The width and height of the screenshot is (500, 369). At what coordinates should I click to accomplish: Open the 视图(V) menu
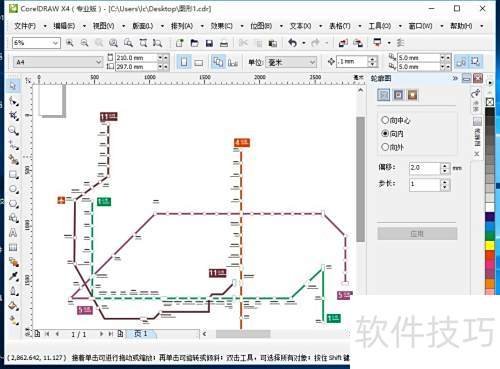[104, 26]
